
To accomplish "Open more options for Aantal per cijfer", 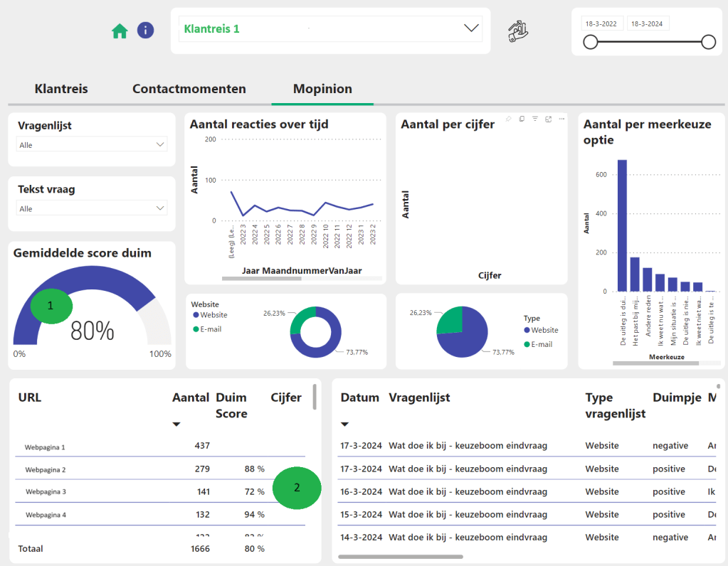I will coord(561,119).
